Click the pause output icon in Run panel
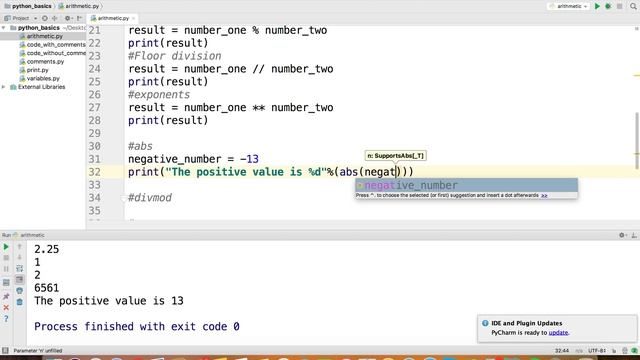Viewport: 640px width, 360px height. [6, 269]
